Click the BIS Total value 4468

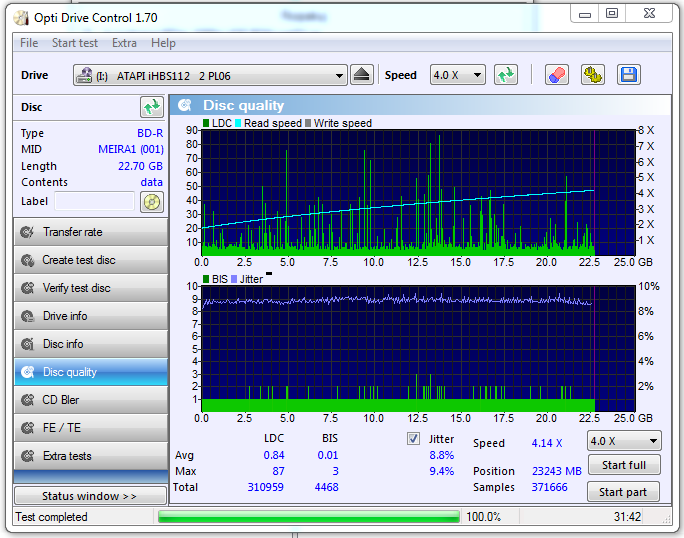point(326,487)
